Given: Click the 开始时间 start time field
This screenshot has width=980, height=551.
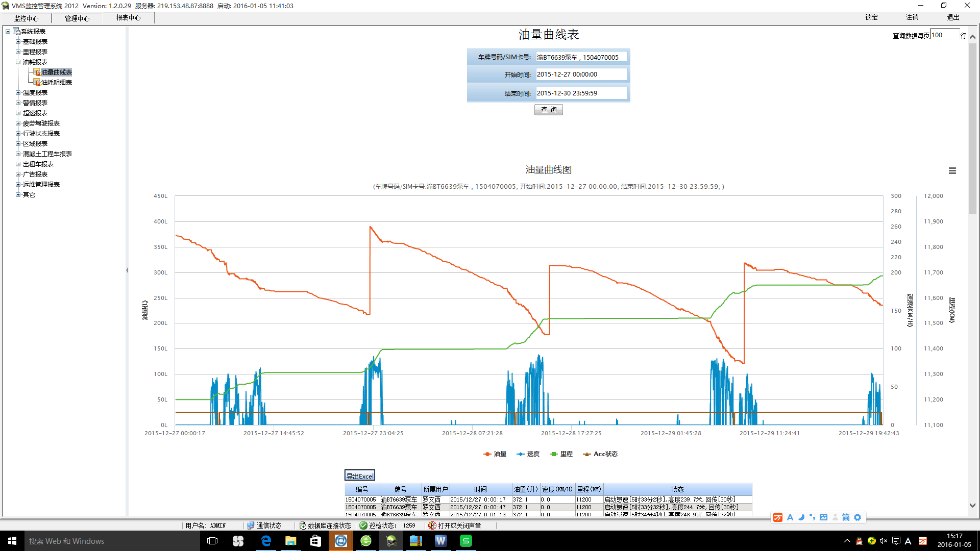Looking at the screenshot, I should click(x=581, y=74).
